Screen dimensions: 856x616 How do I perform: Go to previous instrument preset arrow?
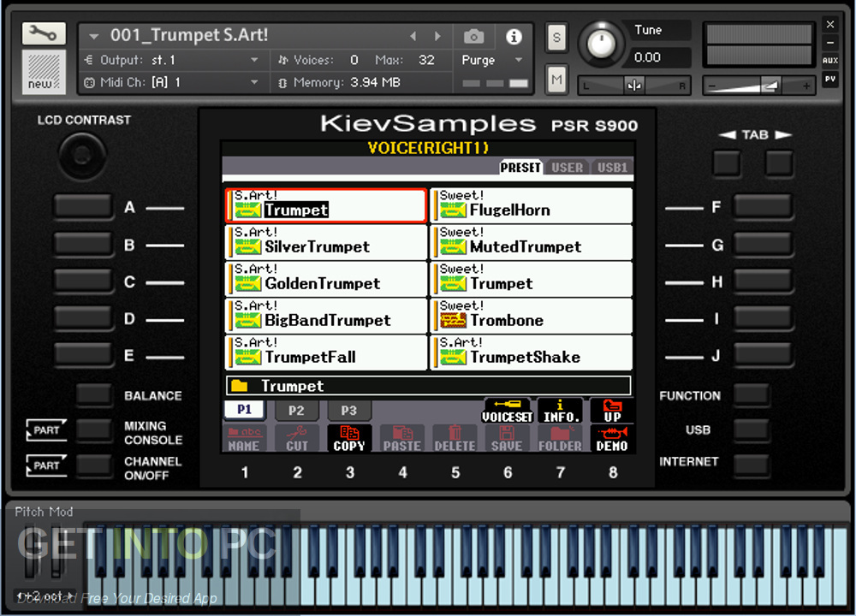[413, 36]
